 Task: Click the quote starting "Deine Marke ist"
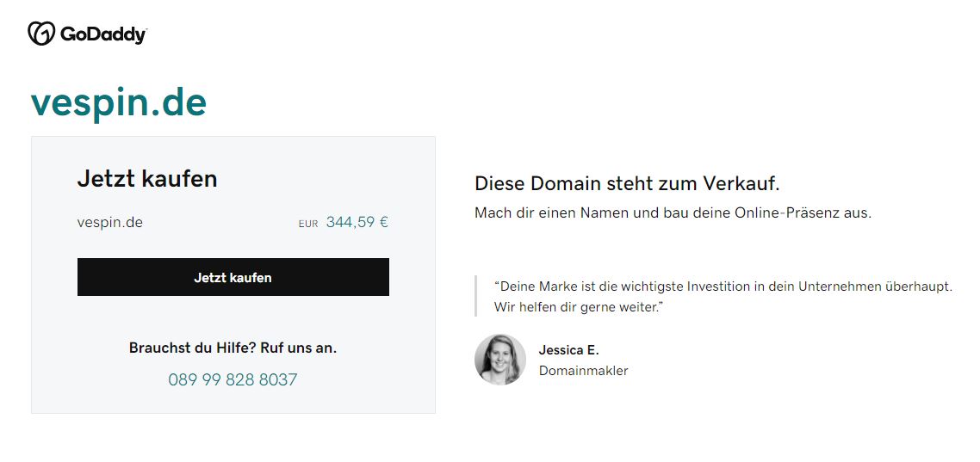pyautogui.click(x=723, y=297)
